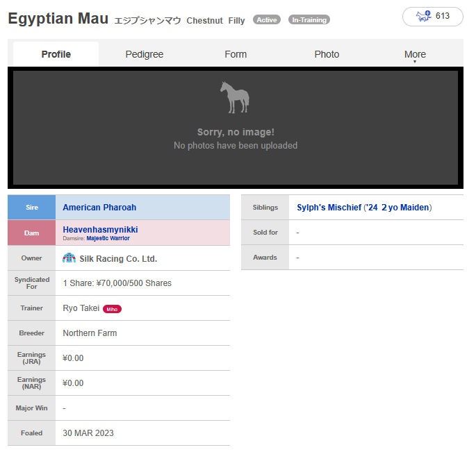Click the Filly sex label
Image resolution: width=476 pixels, height=452 pixels.
[x=236, y=21]
